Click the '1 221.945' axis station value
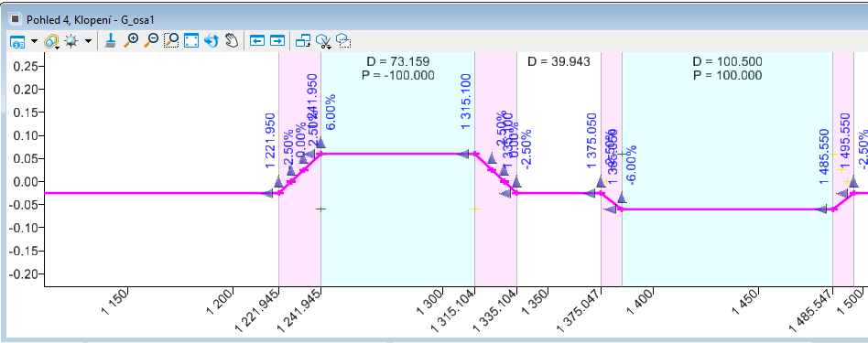 coord(257,311)
